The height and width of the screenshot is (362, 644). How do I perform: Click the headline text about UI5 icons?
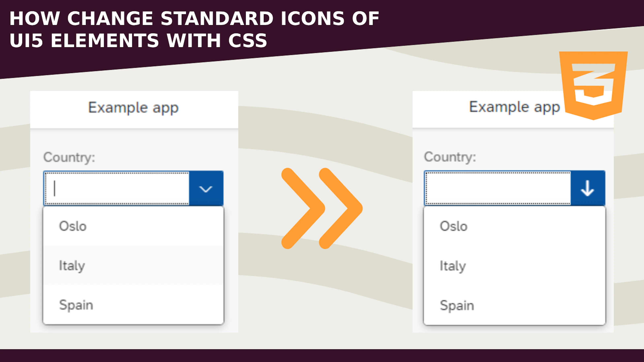pyautogui.click(x=194, y=30)
